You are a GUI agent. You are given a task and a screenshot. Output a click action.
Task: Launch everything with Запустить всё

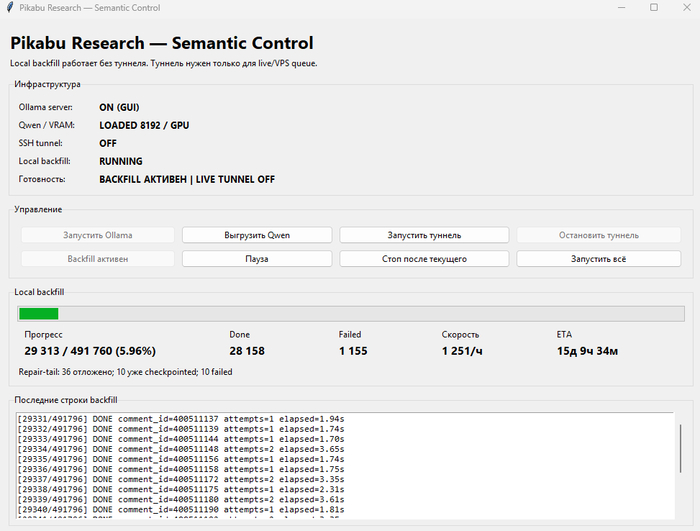point(599,259)
